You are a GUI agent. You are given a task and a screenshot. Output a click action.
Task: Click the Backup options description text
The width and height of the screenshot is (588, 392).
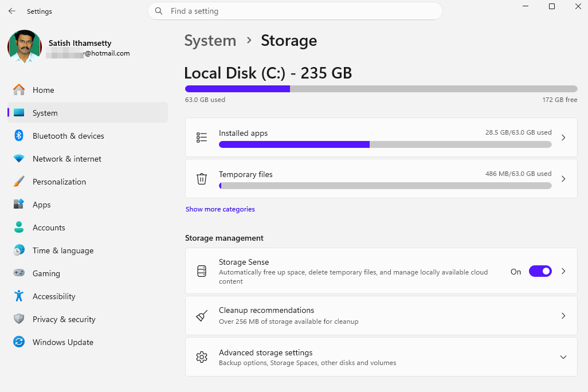tap(308, 362)
